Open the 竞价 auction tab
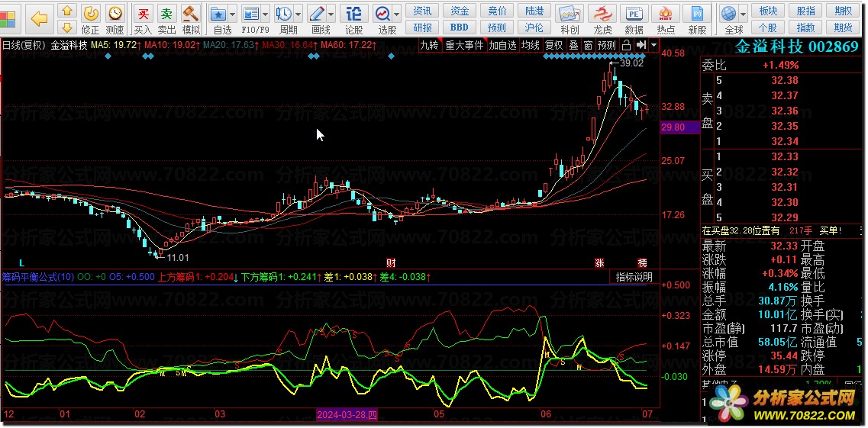Screen dimensions: 868x428 coord(497,11)
